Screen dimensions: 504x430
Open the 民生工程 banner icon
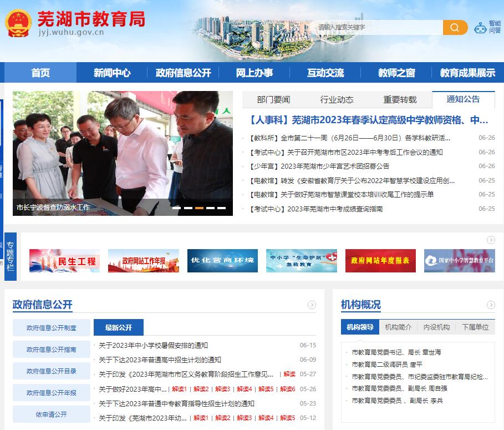click(64, 261)
